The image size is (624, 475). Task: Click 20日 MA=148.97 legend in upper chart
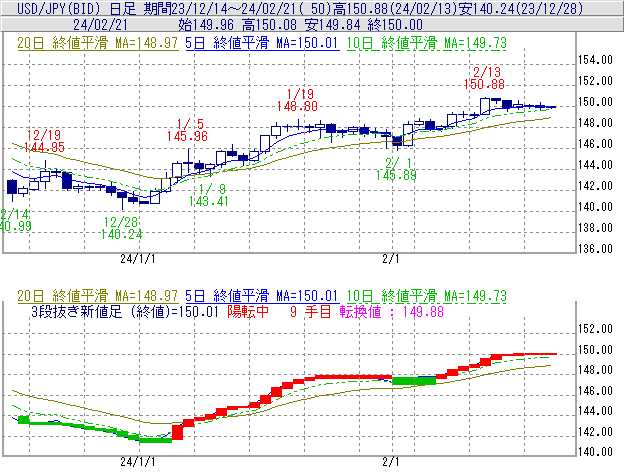(x=98, y=43)
